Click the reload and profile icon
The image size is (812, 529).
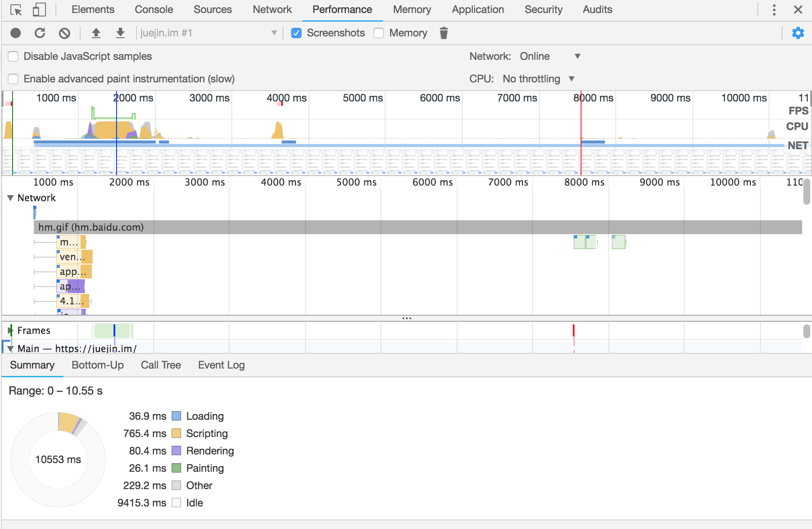tap(40, 33)
